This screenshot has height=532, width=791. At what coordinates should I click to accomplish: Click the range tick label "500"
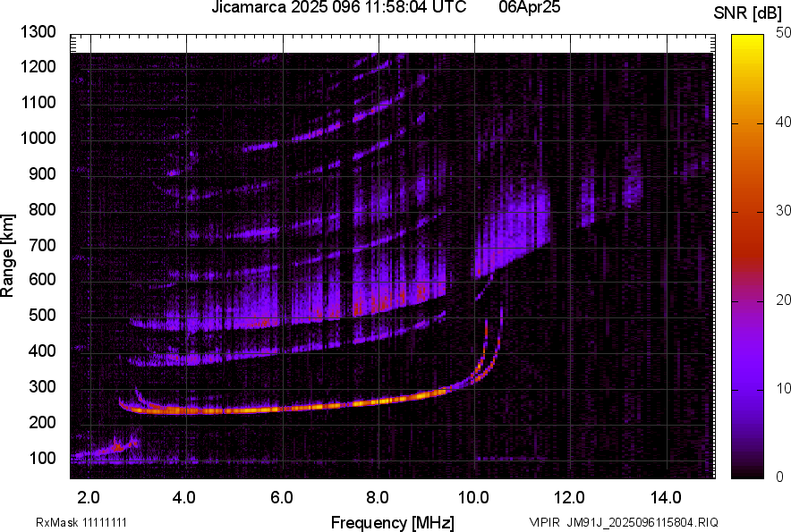tap(42, 315)
